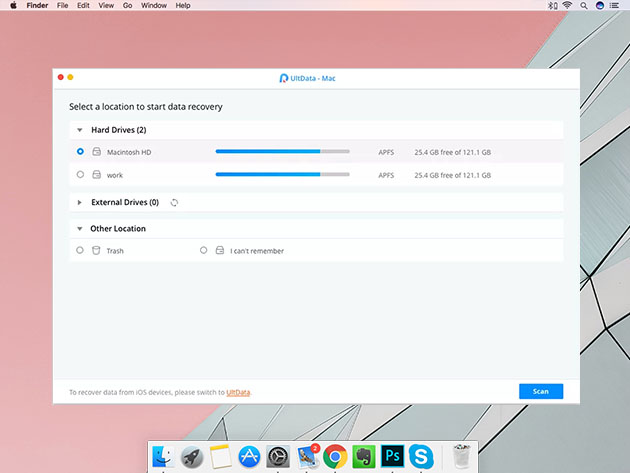
Task: Click the Macintosh HD label
Action: point(129,152)
